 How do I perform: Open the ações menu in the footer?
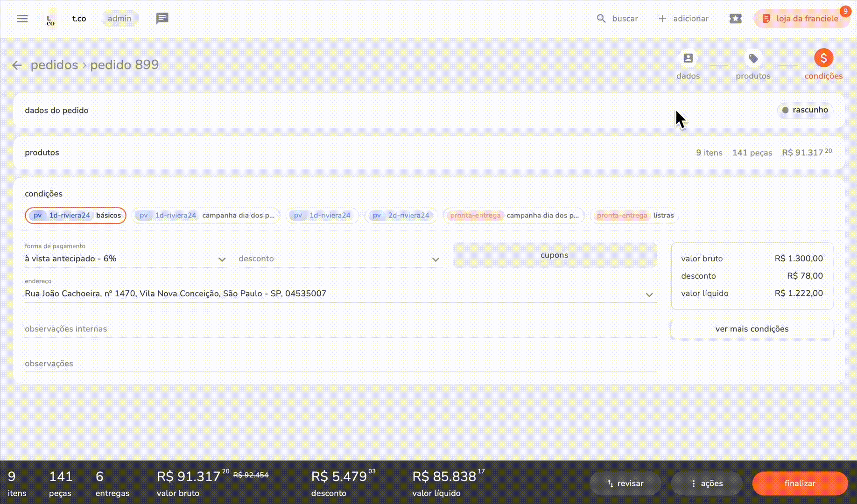pos(706,483)
